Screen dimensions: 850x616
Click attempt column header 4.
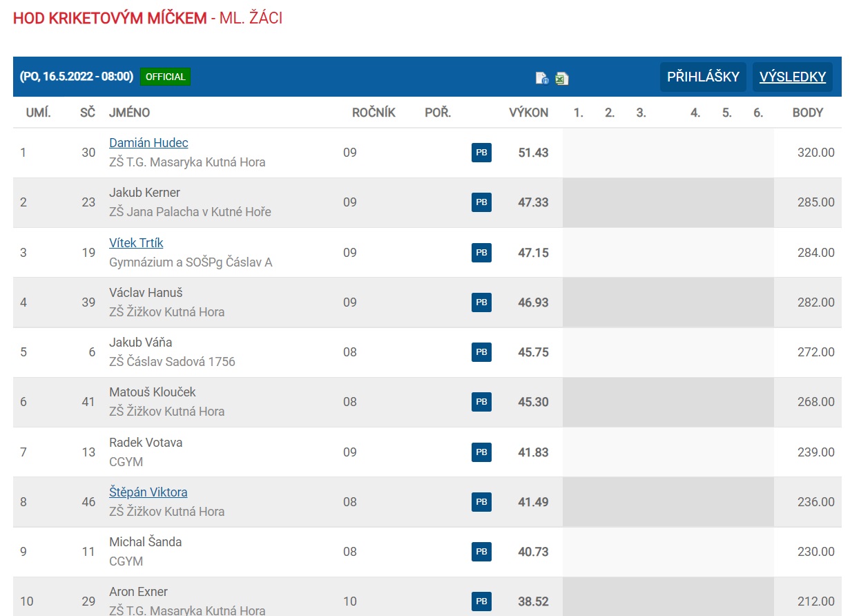[x=695, y=113]
